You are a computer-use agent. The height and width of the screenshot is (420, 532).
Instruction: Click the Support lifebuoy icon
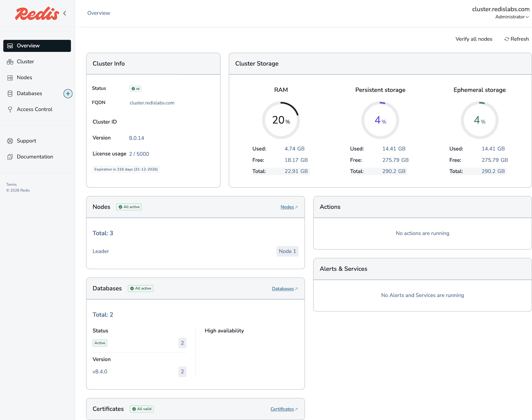10,141
